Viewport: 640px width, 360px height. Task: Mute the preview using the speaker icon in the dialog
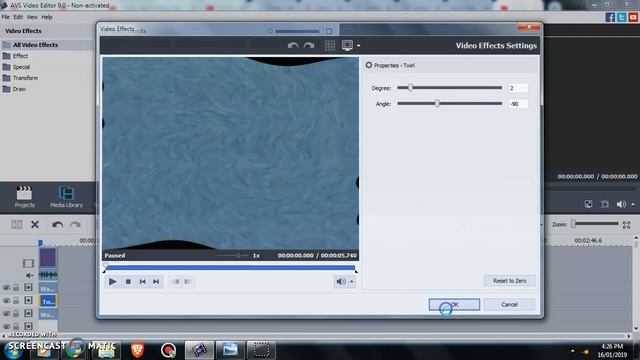pyautogui.click(x=341, y=282)
